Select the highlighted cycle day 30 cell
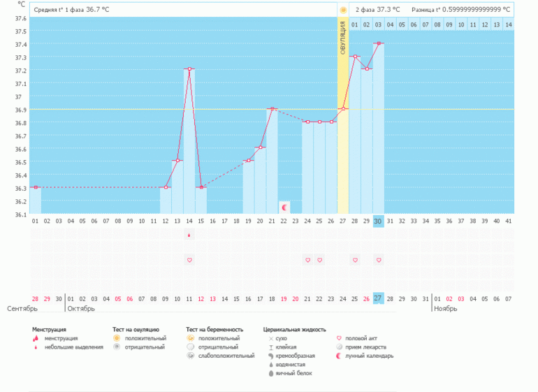538x392 pixels. [379, 221]
